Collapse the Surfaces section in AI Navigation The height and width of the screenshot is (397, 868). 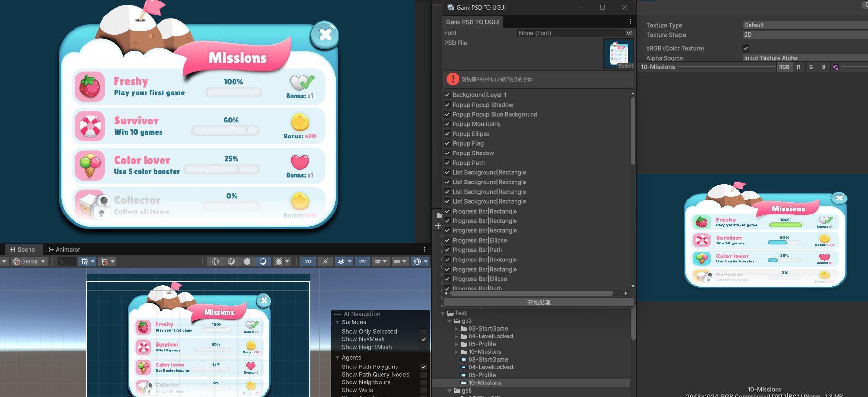click(x=337, y=322)
